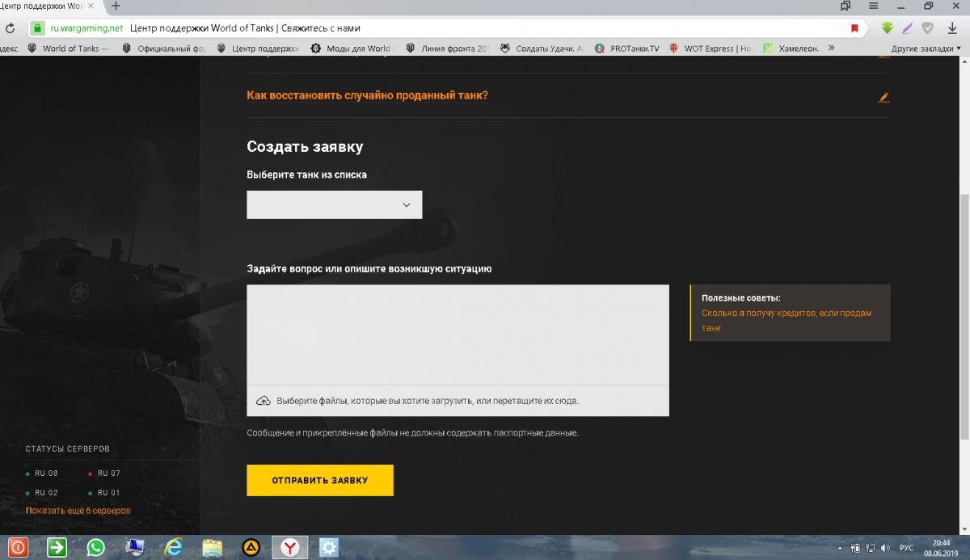Click the pencil icon beside tank restore question
The image size is (970, 560).
(884, 97)
